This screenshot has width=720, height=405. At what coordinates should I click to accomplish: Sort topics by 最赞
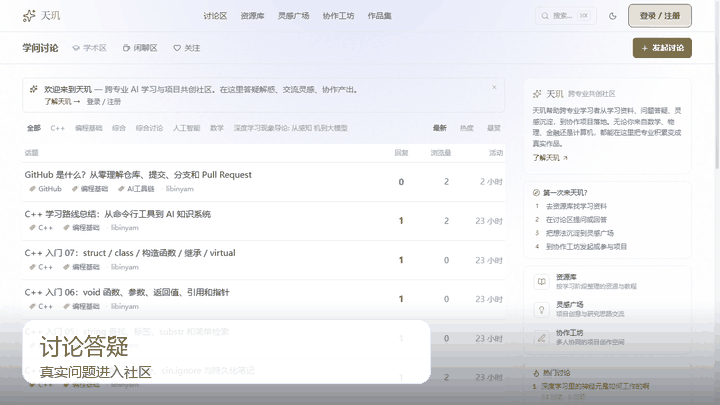[x=494, y=128]
